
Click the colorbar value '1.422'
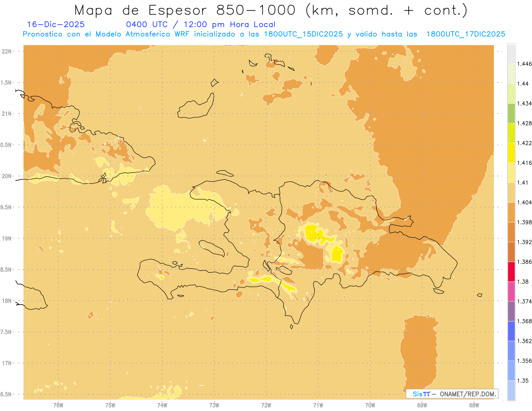524,143
